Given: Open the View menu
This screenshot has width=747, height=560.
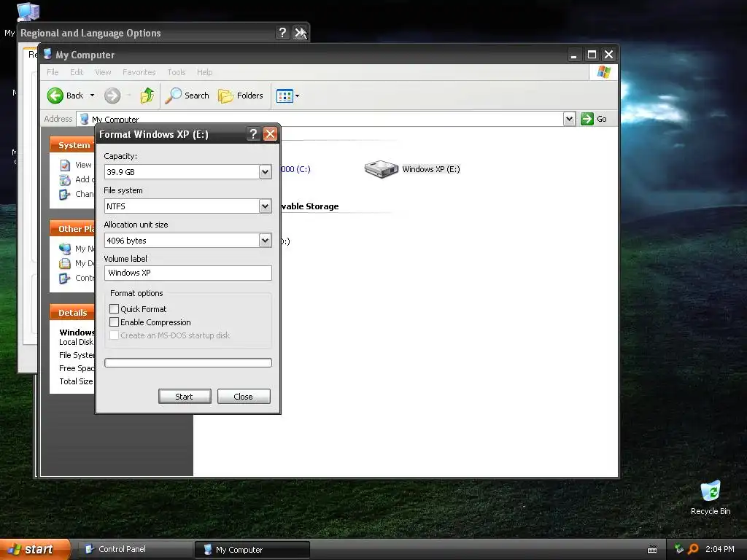Looking at the screenshot, I should [x=103, y=72].
